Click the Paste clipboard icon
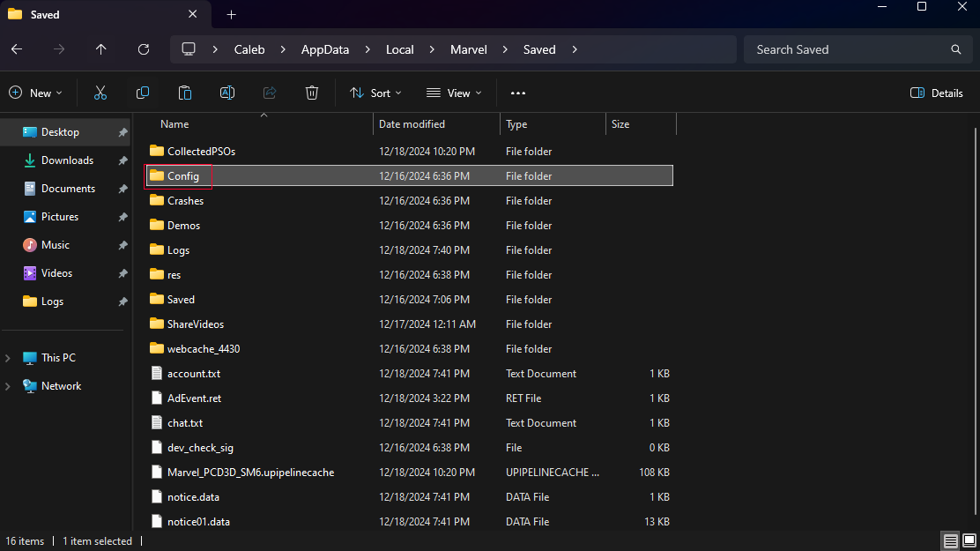Image resolution: width=980 pixels, height=551 pixels. (185, 93)
